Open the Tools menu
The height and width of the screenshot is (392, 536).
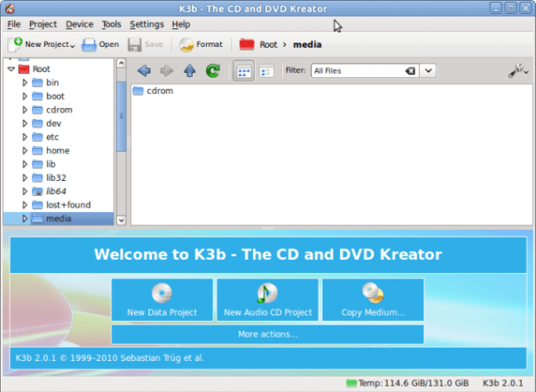point(112,24)
